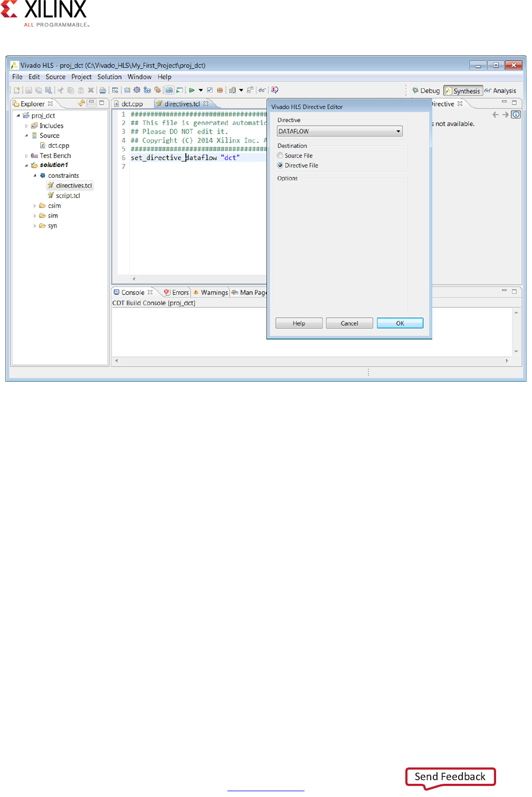
Task: Close the directives.tcl editor tab
Action: [206, 103]
